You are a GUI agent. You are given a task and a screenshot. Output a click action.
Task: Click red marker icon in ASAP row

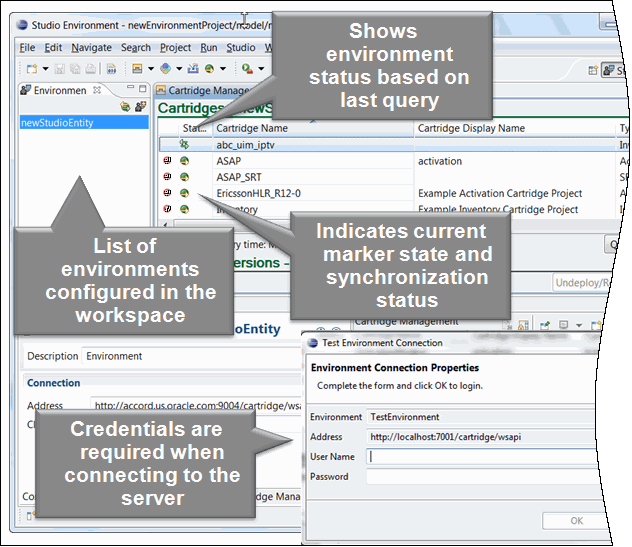coord(167,160)
